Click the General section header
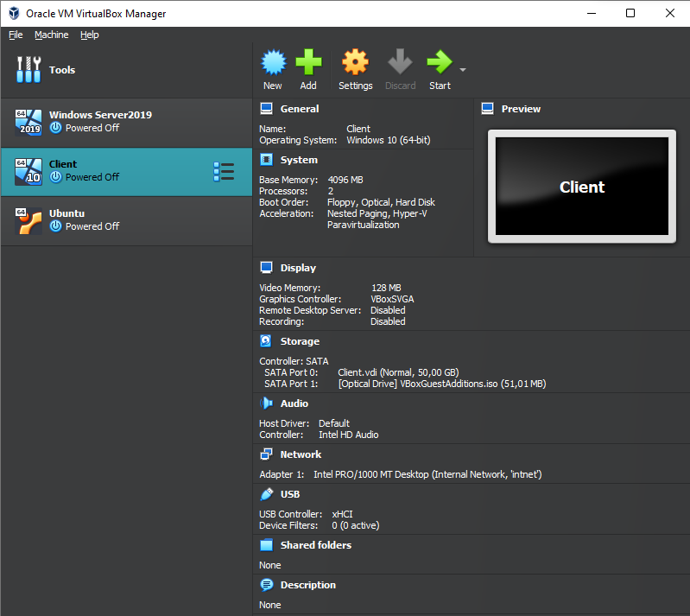Image resolution: width=690 pixels, height=616 pixels. pos(299,109)
